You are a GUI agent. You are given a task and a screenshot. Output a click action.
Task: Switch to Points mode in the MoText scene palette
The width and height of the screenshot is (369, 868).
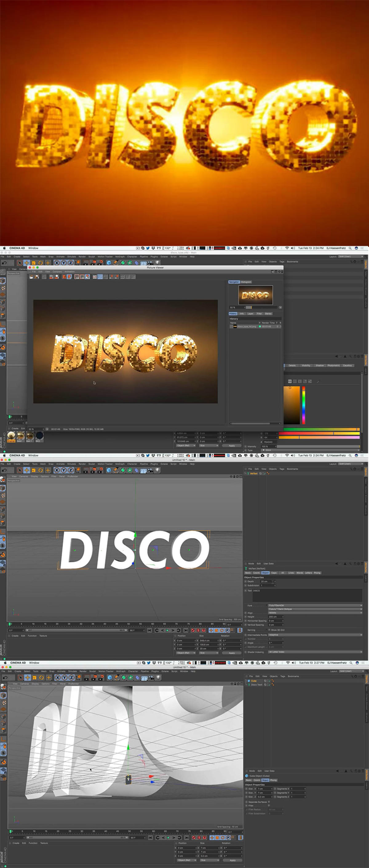pyautogui.click(x=3, y=509)
